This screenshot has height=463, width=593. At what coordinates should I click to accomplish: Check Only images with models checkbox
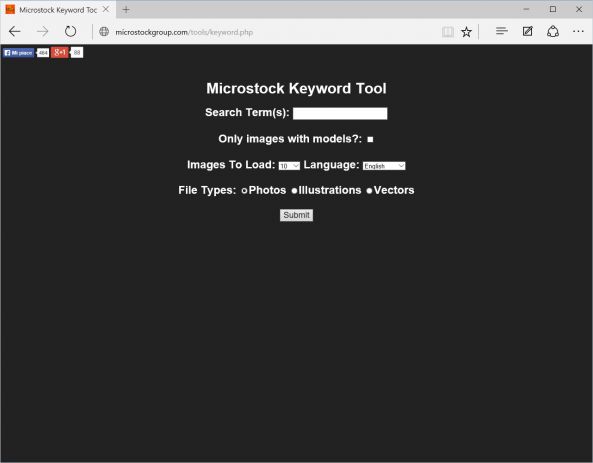point(370,140)
